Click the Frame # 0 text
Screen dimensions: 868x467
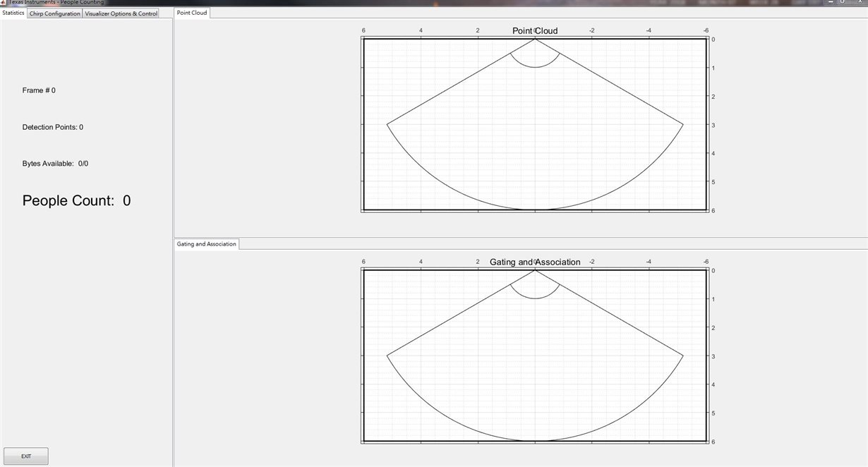click(39, 90)
